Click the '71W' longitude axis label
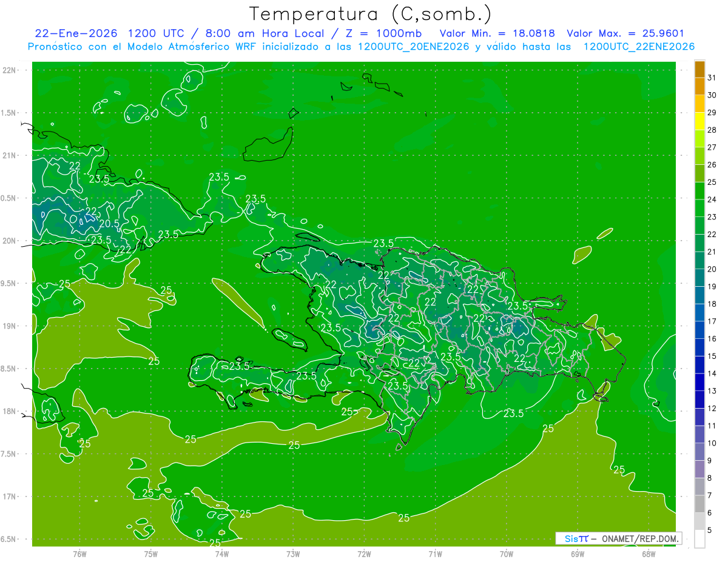The width and height of the screenshot is (728, 562). click(435, 554)
